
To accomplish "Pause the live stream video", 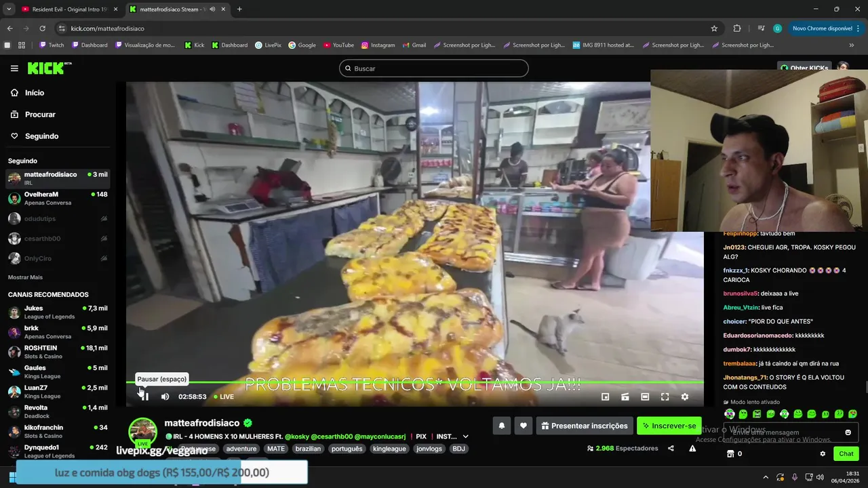I will (x=144, y=396).
